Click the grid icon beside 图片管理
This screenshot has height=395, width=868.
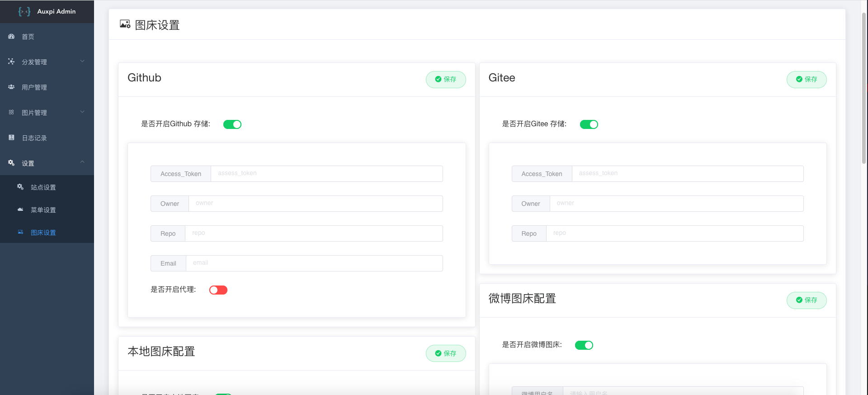point(11,112)
